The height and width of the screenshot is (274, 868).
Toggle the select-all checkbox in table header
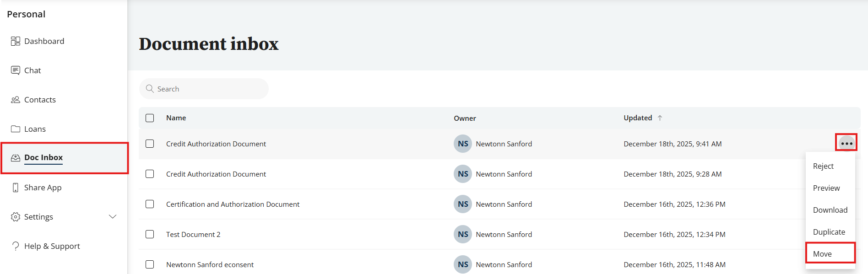pyautogui.click(x=150, y=118)
